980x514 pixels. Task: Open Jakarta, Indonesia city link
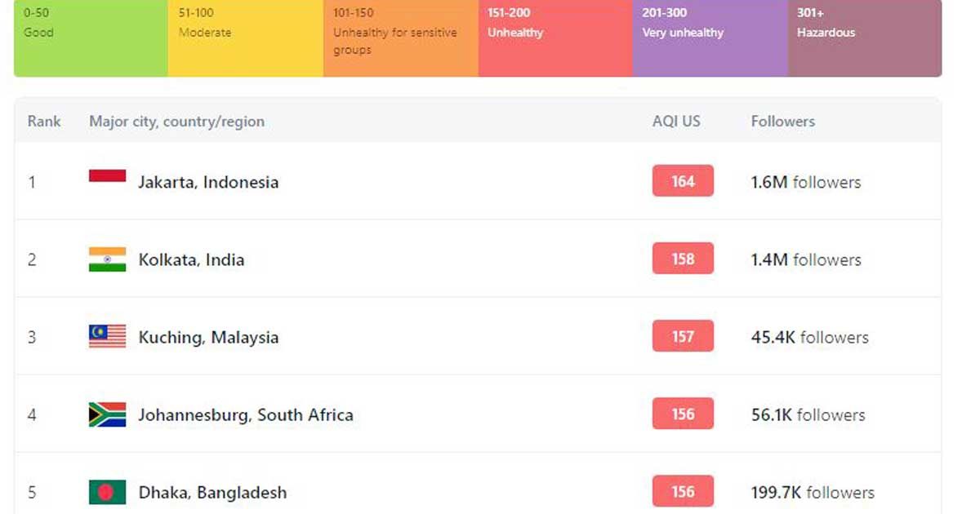(x=208, y=182)
